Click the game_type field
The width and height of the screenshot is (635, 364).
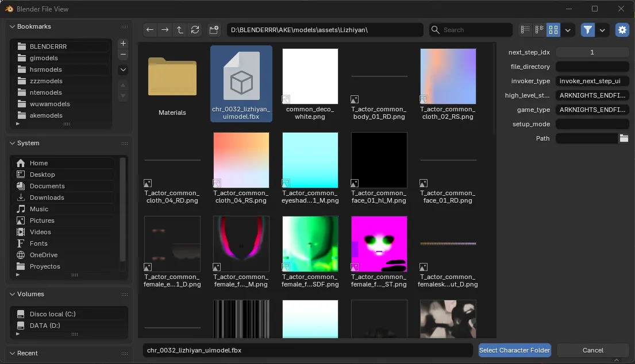coord(592,110)
